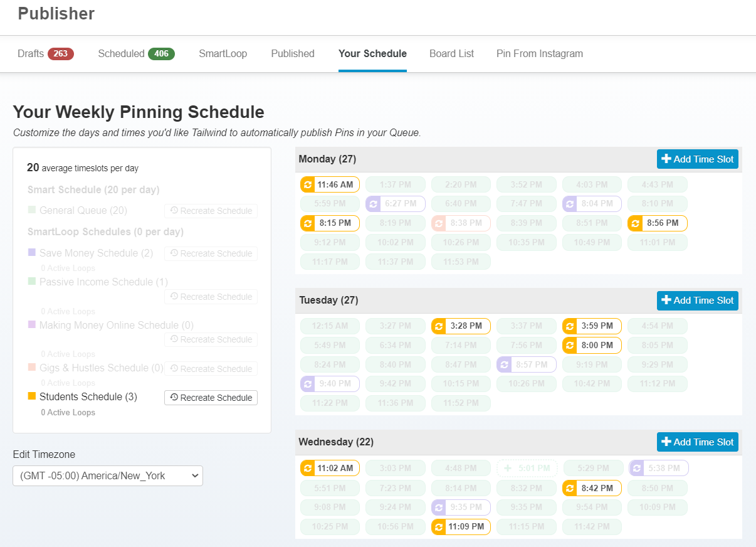This screenshot has width=756, height=547.
Task: Add Time Slot for Monday
Action: (697, 159)
